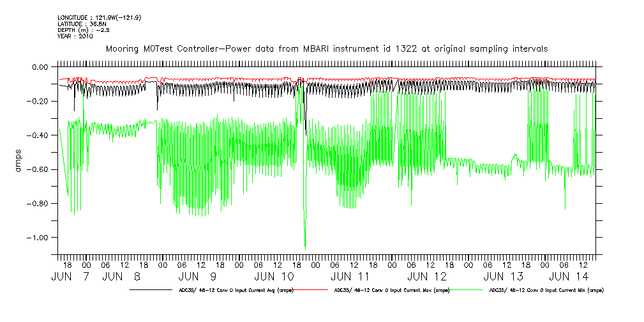This screenshot has width=644, height=322.
Task: Click the plot title mentioning MBARI instrument 1322
Action: [x=326, y=49]
